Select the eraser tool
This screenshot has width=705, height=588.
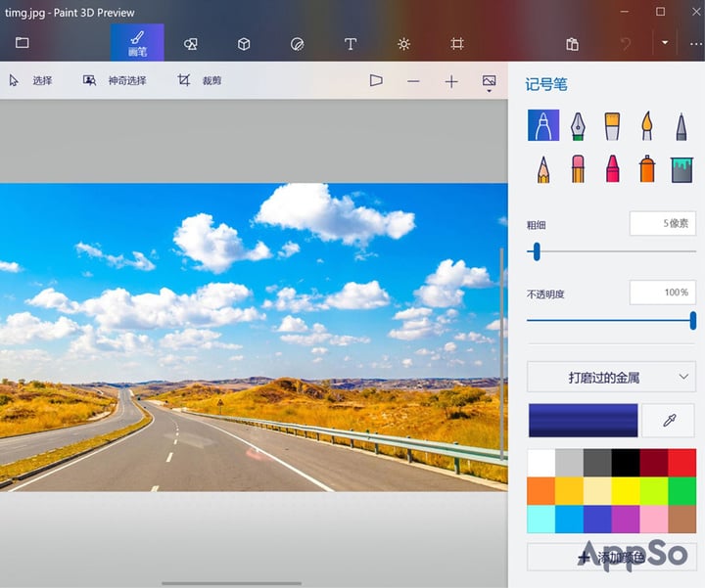tap(578, 169)
